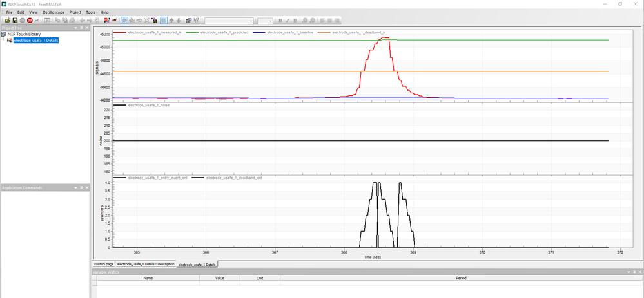The image size is (644, 298).
Task: Click the Copy icon in the toolbar
Action: (x=57, y=21)
